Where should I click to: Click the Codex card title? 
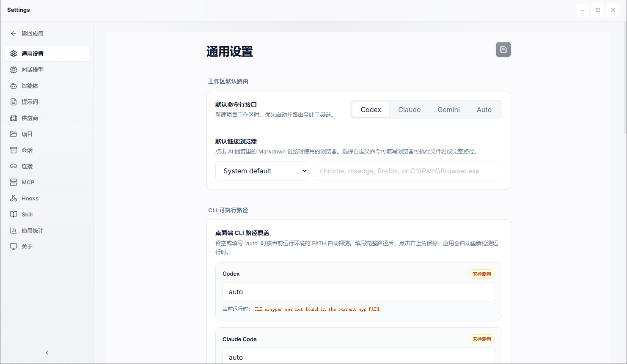(231, 274)
